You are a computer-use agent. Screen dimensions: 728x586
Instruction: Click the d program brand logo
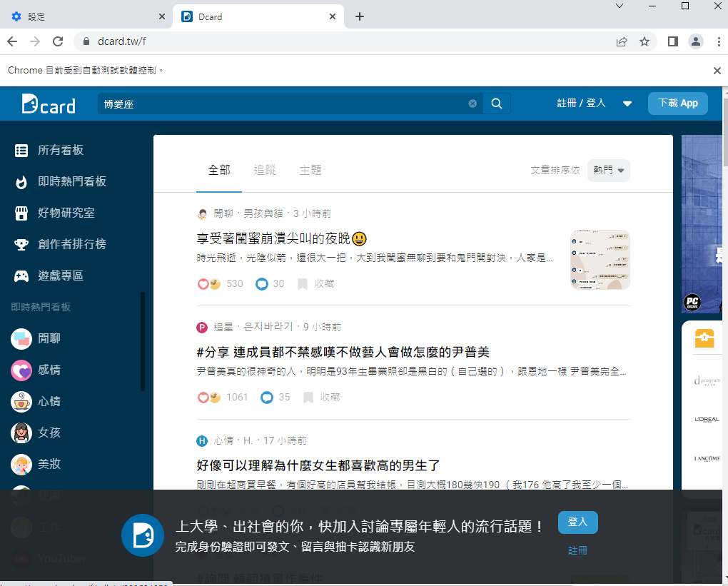[707, 380]
